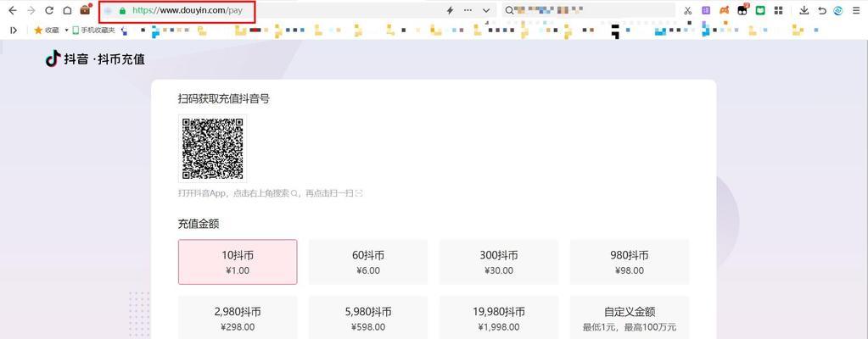Click the star 收藏 favorites button

click(x=47, y=30)
